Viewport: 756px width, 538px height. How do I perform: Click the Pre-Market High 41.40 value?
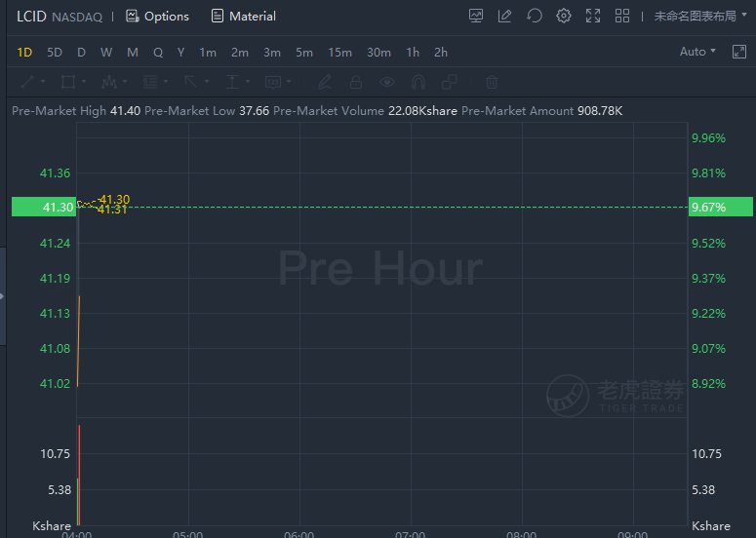[x=126, y=111]
